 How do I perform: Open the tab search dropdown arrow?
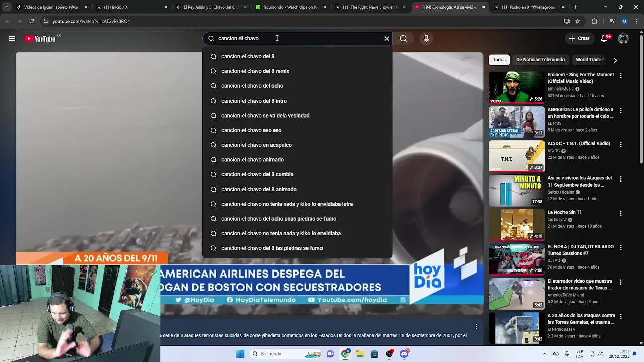point(7,7)
